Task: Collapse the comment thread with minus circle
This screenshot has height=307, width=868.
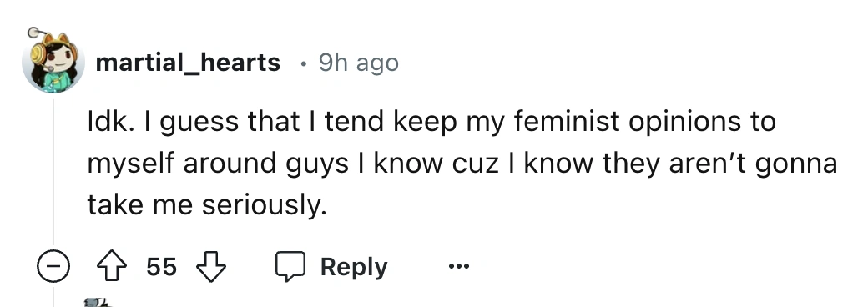Action: coord(53,267)
